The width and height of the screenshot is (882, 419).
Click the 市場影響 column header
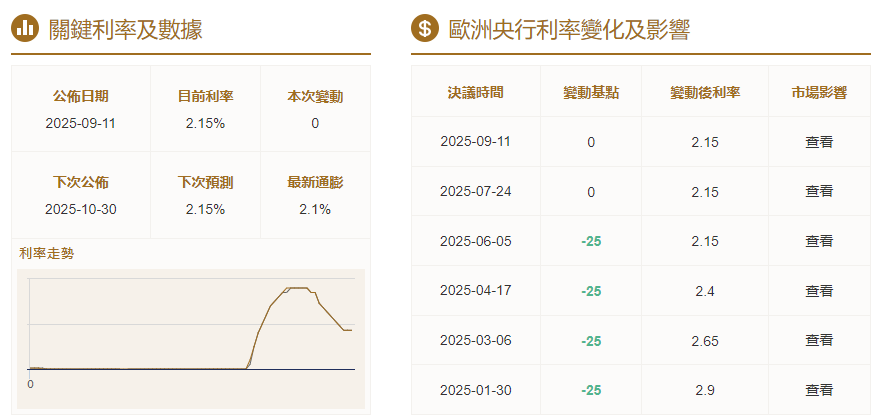click(818, 92)
